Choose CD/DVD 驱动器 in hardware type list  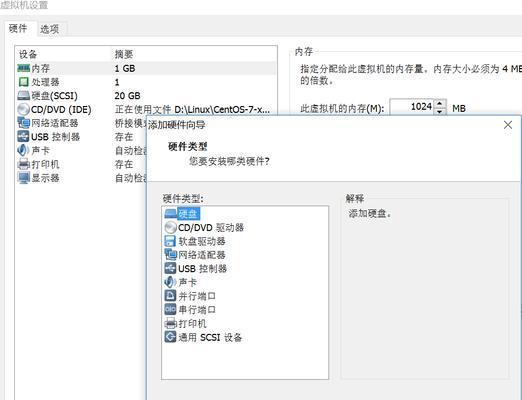(x=204, y=228)
